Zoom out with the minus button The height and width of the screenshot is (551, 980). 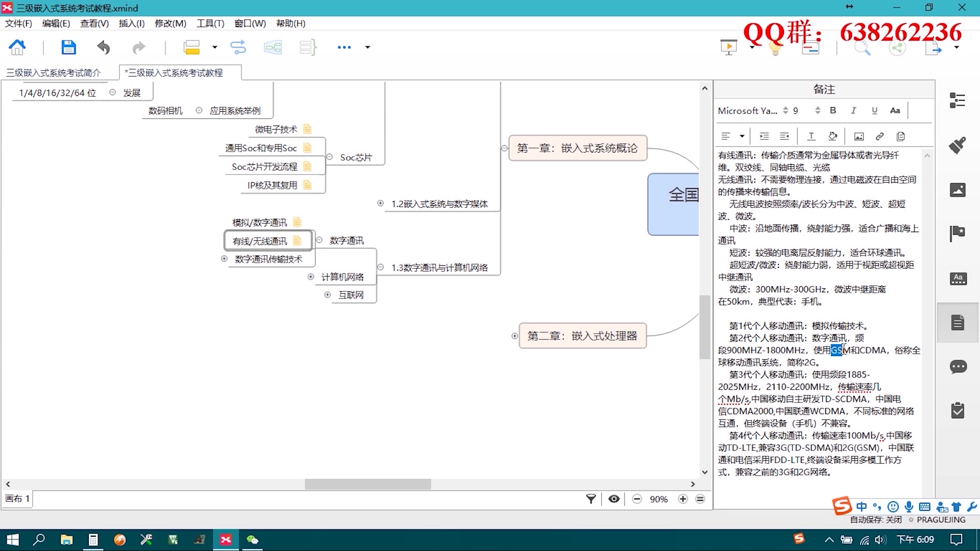tap(636, 499)
